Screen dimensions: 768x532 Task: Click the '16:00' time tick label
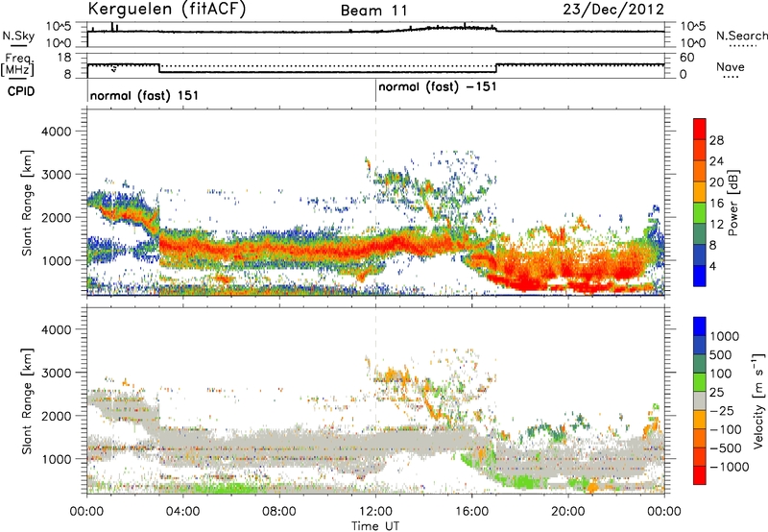[471, 512]
